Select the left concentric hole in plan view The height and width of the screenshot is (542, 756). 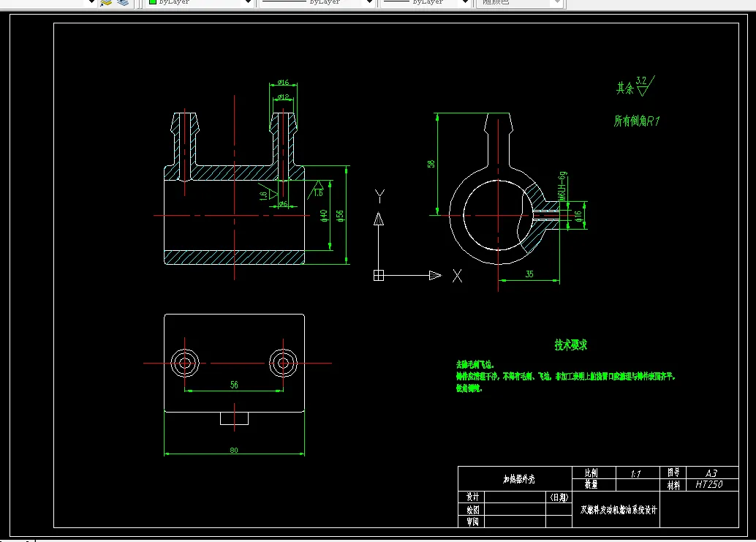click(x=185, y=363)
